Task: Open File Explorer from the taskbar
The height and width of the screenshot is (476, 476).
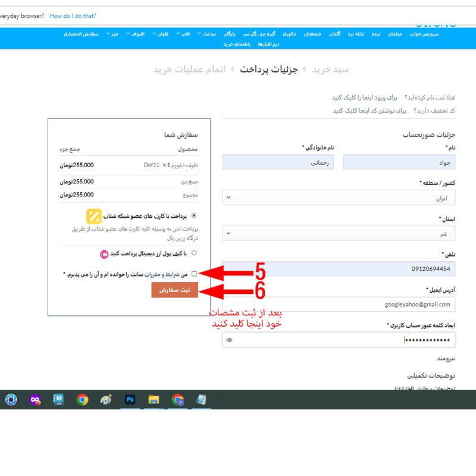Action: [x=154, y=400]
